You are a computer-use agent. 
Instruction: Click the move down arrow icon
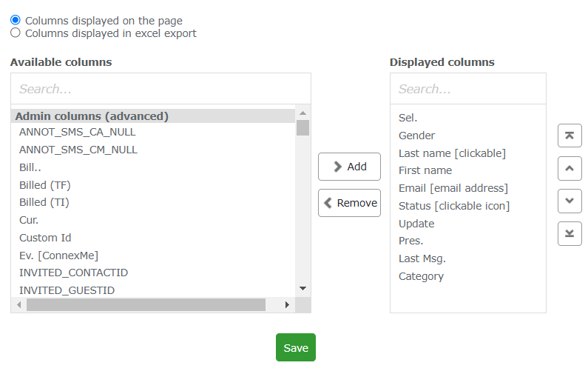[x=570, y=201]
